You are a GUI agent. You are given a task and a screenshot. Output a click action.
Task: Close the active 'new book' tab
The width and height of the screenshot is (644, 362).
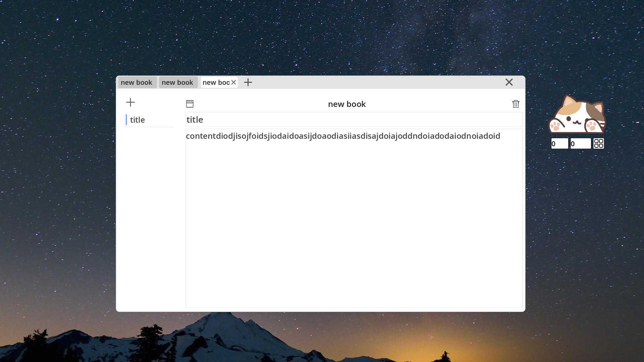click(x=234, y=82)
